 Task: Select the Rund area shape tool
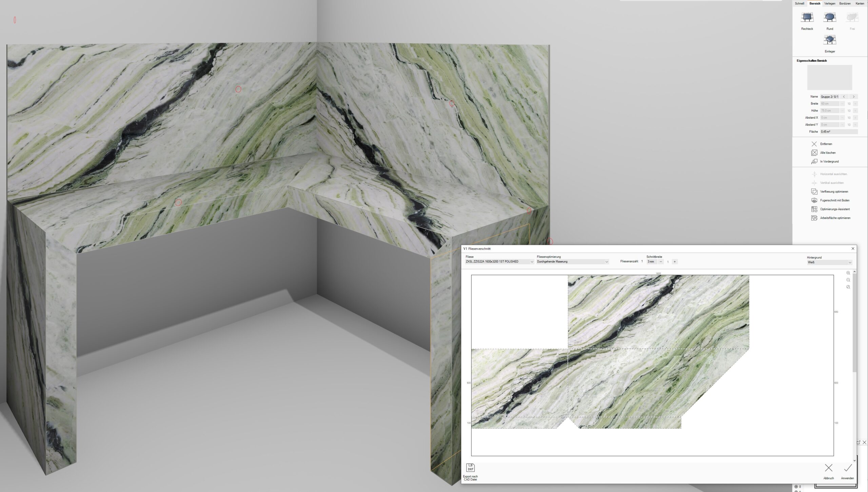[x=830, y=18]
